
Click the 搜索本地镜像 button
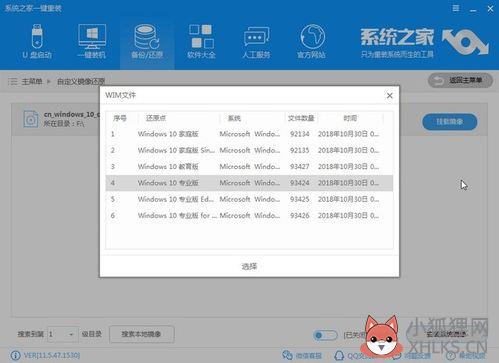coord(142,334)
